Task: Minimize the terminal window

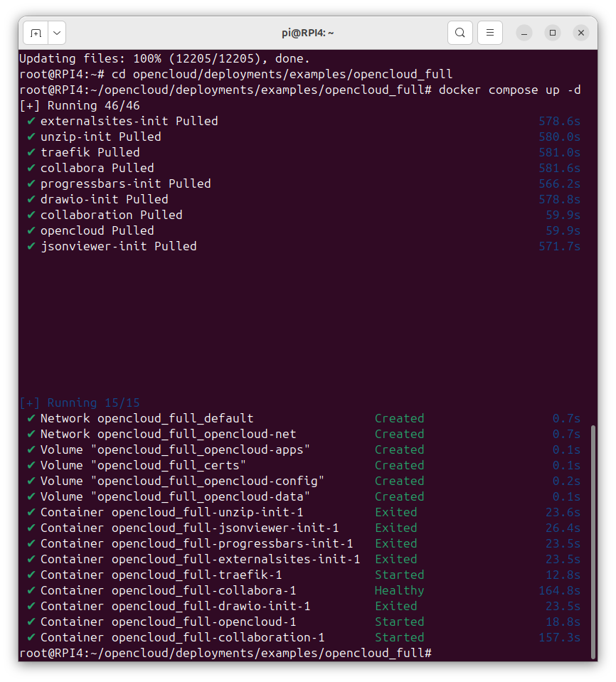Action: [x=524, y=33]
